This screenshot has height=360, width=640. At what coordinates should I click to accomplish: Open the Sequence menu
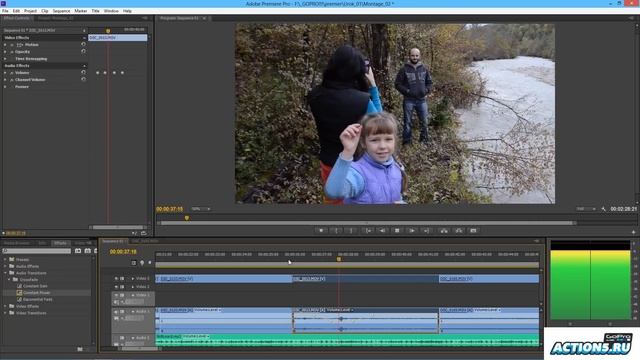61,11
